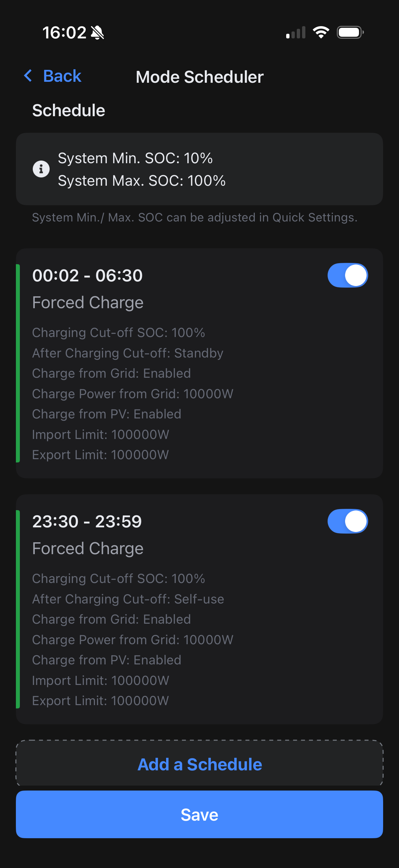Viewport: 399px width, 868px height.
Task: Select first schedule's Forced Charge mode label
Action: 88,302
